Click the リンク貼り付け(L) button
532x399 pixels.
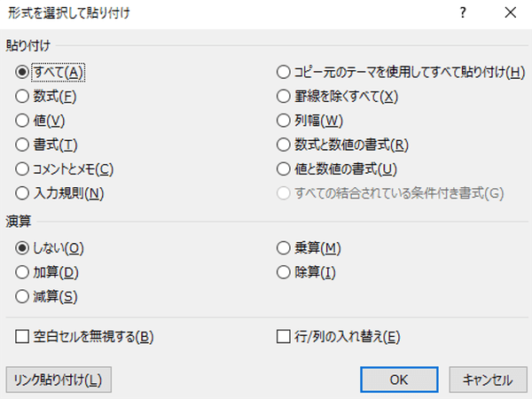[x=59, y=379]
